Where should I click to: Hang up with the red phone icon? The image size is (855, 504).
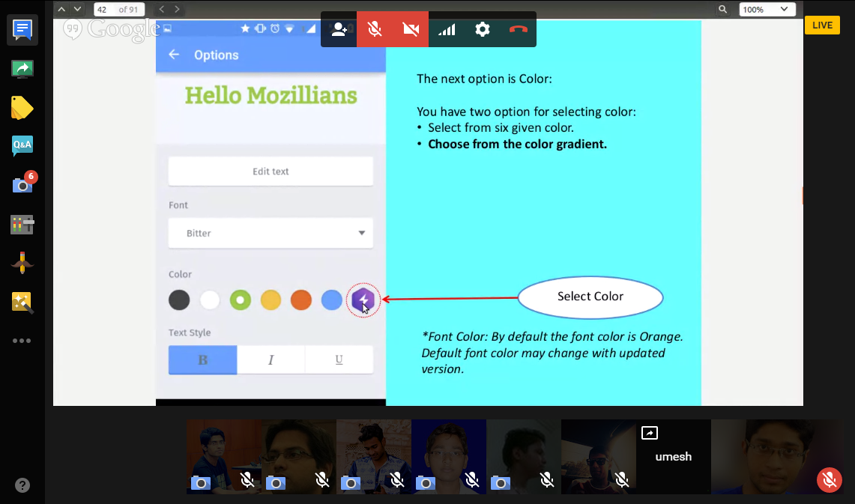click(x=518, y=29)
